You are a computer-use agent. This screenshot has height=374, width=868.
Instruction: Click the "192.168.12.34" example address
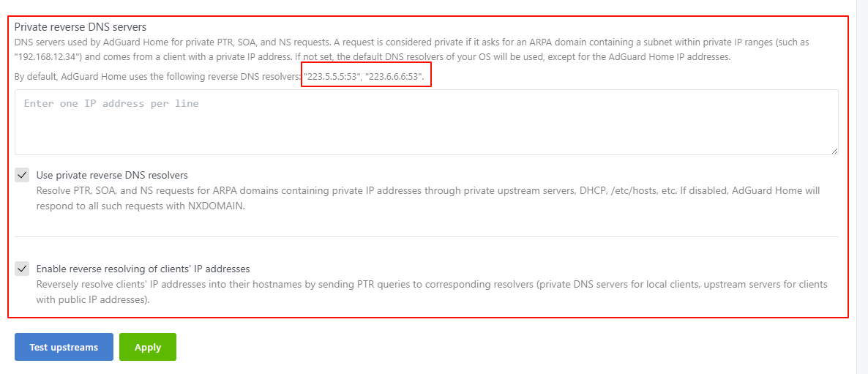pyautogui.click(x=49, y=56)
